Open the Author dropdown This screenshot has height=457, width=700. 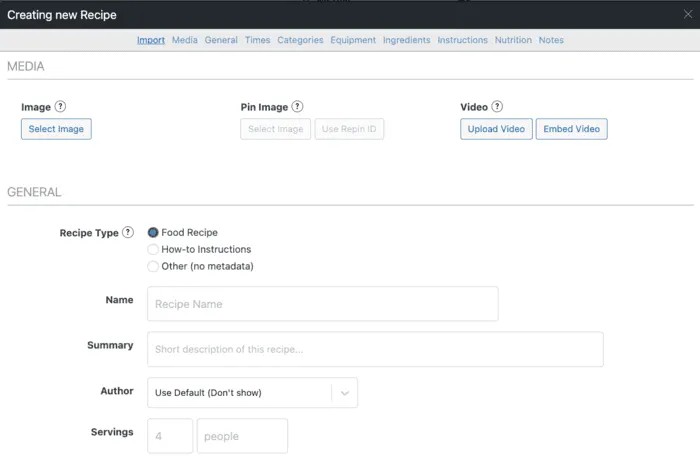(252, 393)
